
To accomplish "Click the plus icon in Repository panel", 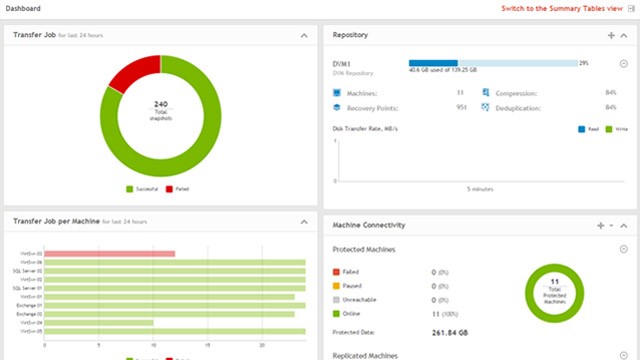I will coord(611,36).
